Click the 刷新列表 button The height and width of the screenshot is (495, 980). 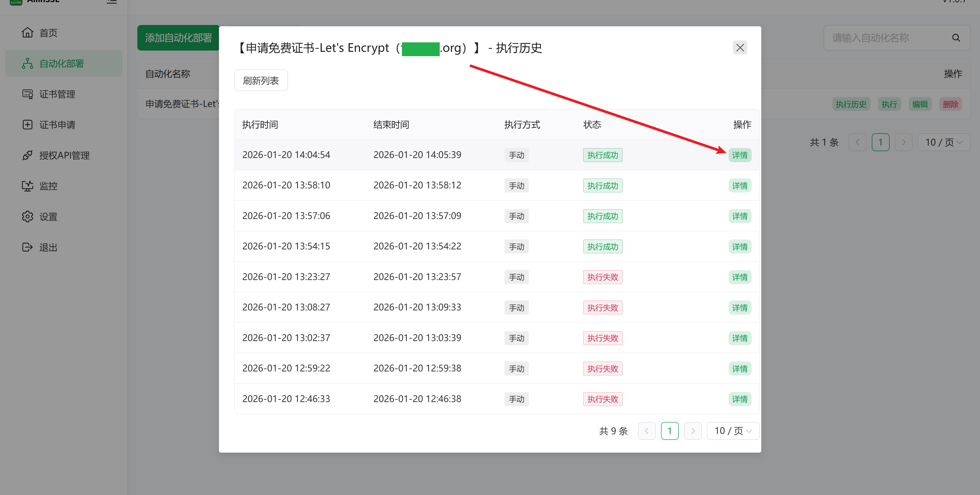[261, 80]
